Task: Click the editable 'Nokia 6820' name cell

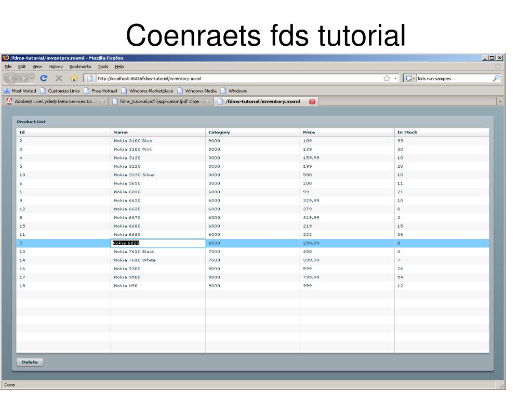Action: pyautogui.click(x=158, y=243)
